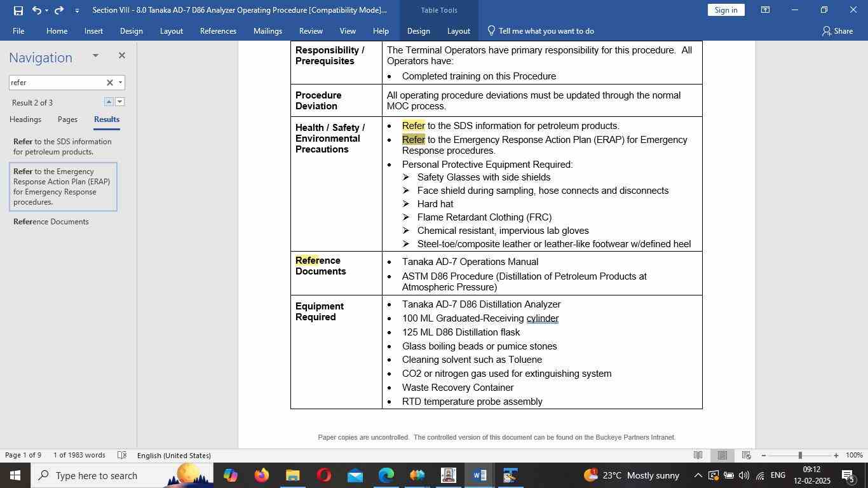Click 'Page 1 of 9' in status bar
Screen dimensions: 868x488
[24, 456]
